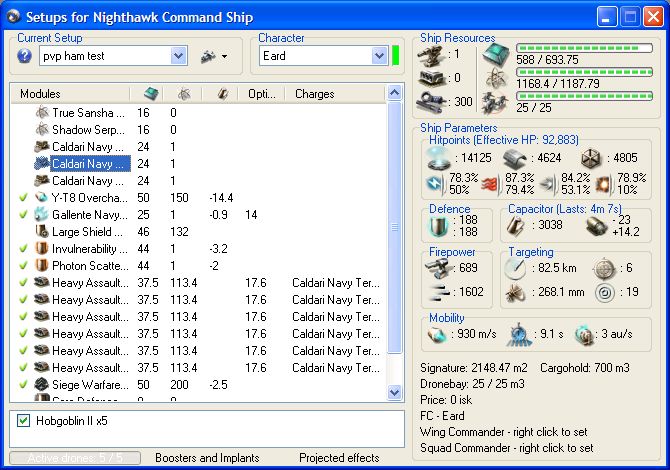Open the Current Setup dropdown
The width and height of the screenshot is (670, 470).
(178, 56)
